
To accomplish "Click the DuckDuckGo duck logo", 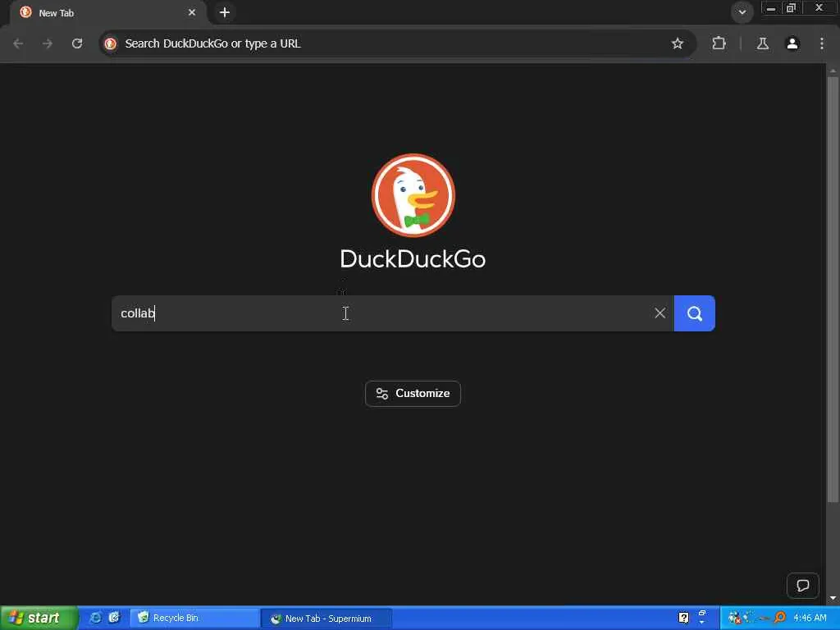I will pos(413,195).
